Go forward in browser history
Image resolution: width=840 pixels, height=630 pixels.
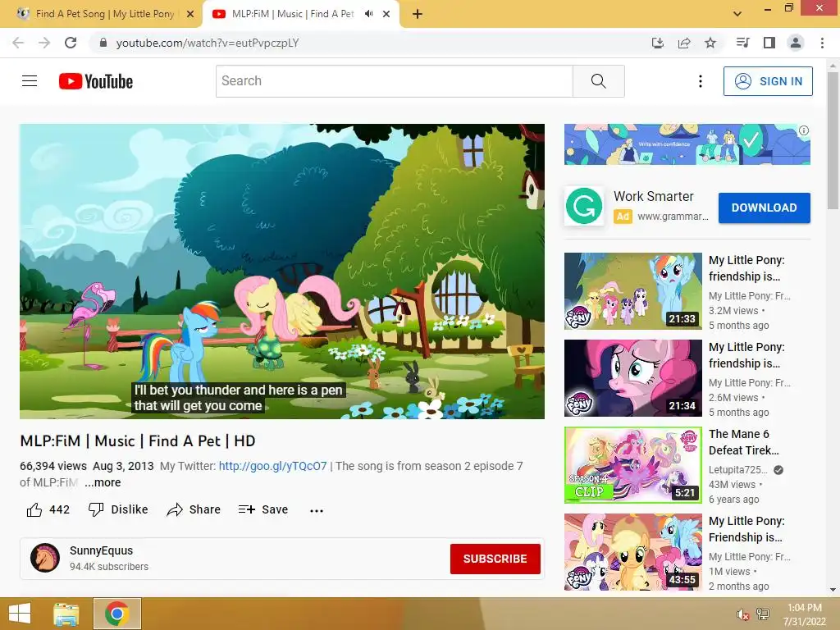coord(44,43)
